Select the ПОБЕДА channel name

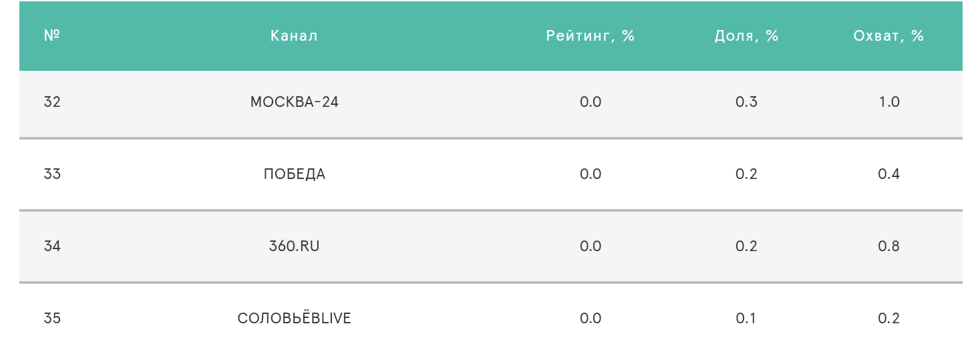coord(294,174)
